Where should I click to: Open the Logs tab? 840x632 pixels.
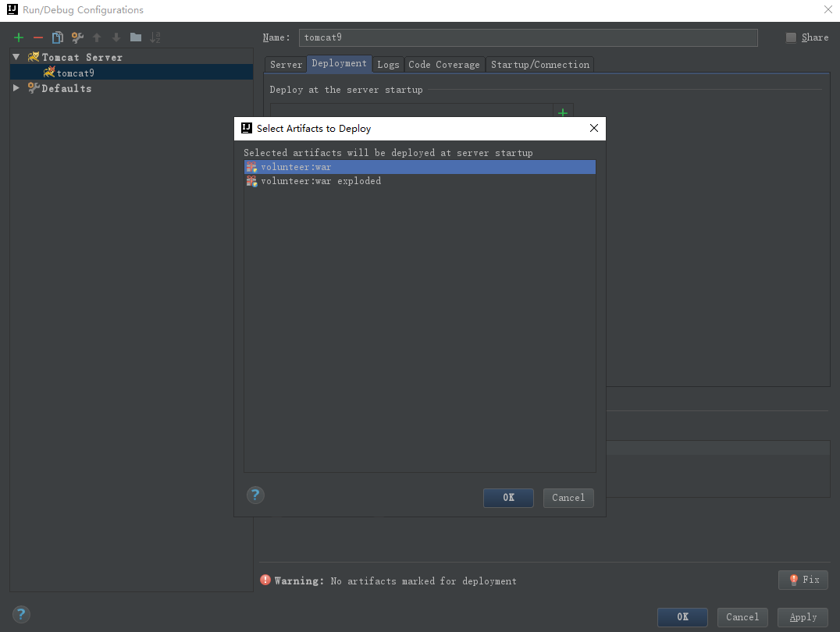point(388,64)
